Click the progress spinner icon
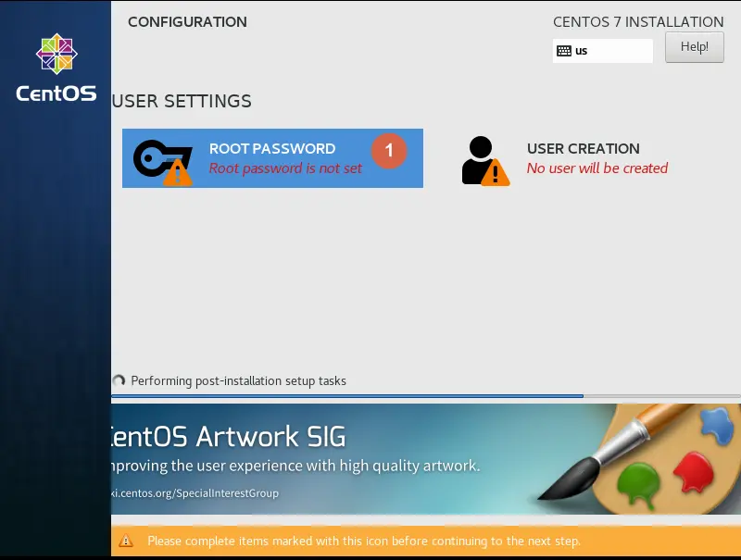This screenshot has width=741, height=560. coord(119,380)
